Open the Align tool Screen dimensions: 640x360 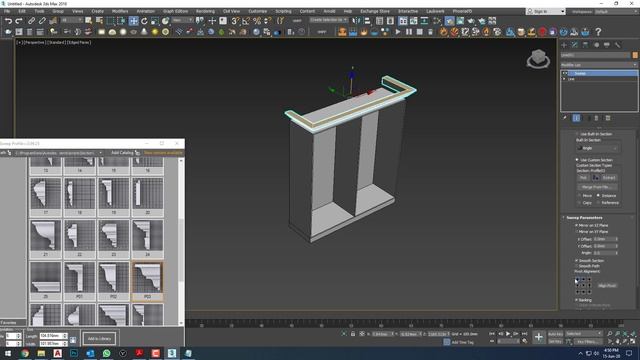[367, 21]
